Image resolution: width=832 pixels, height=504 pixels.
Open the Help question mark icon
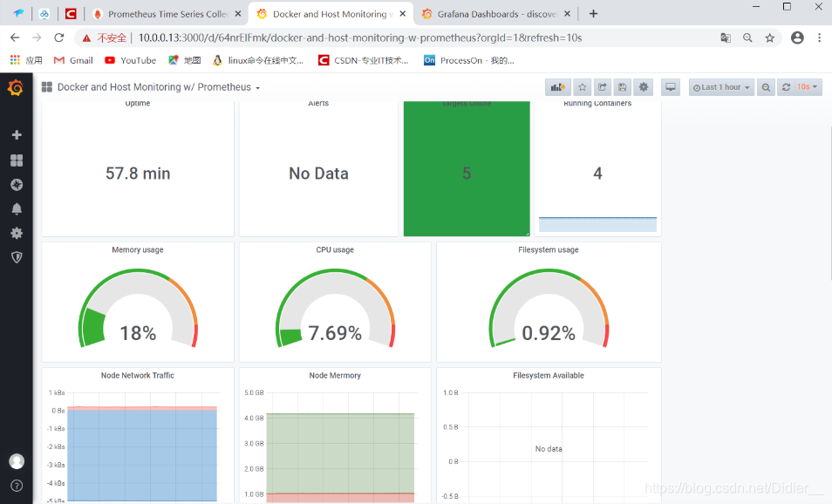click(x=17, y=486)
